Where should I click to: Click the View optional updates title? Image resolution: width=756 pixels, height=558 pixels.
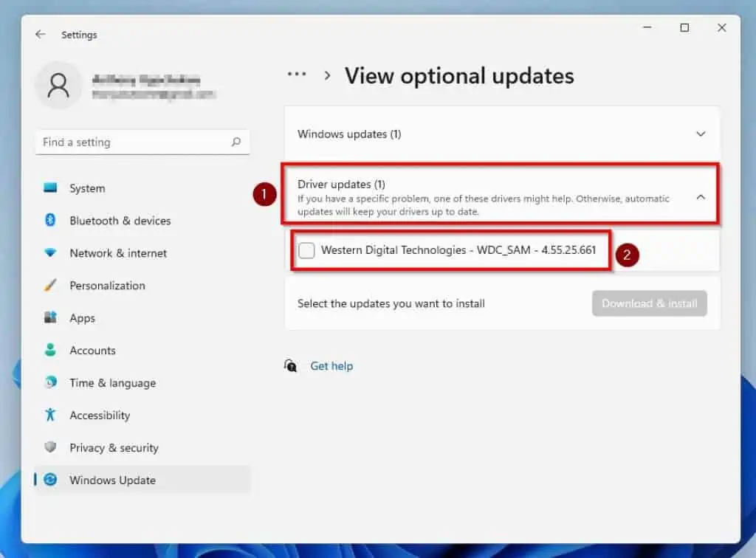(459, 75)
